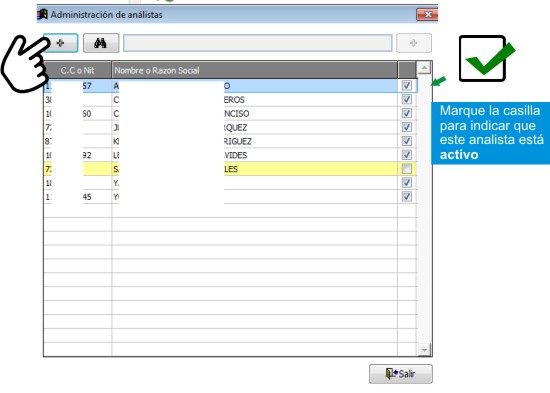The image size is (550, 393).
Task: Open search with the binoculars button
Action: (x=101, y=43)
